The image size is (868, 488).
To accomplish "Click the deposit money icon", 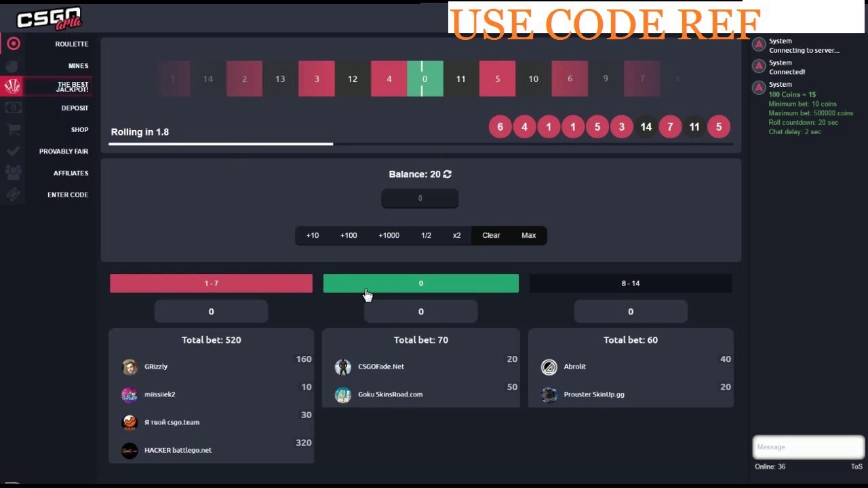I will tap(13, 108).
